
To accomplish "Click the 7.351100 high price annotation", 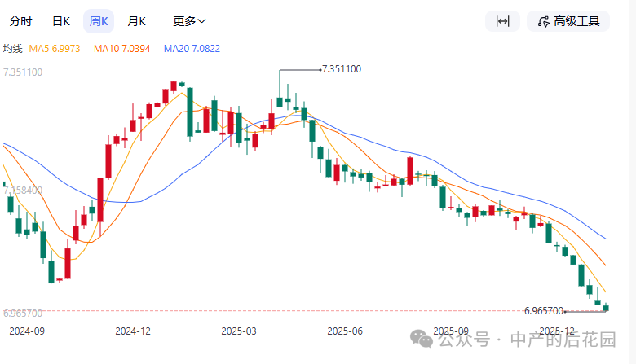I will coord(342,69).
